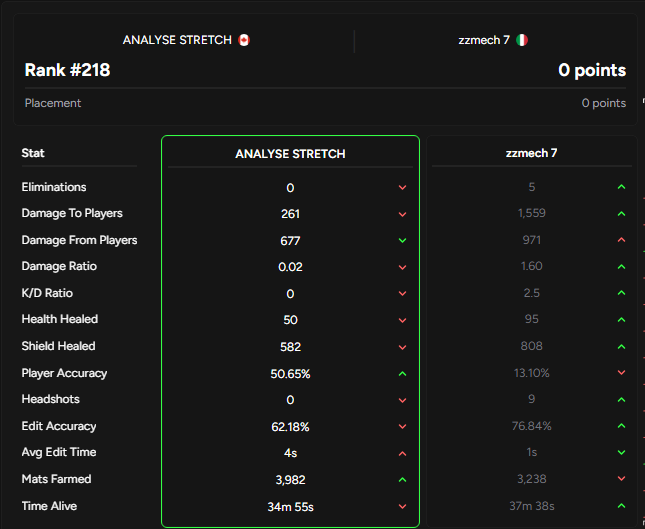Click the Shield Healed stat label
Screen dimensions: 645x529
pyautogui.click(x=58, y=346)
